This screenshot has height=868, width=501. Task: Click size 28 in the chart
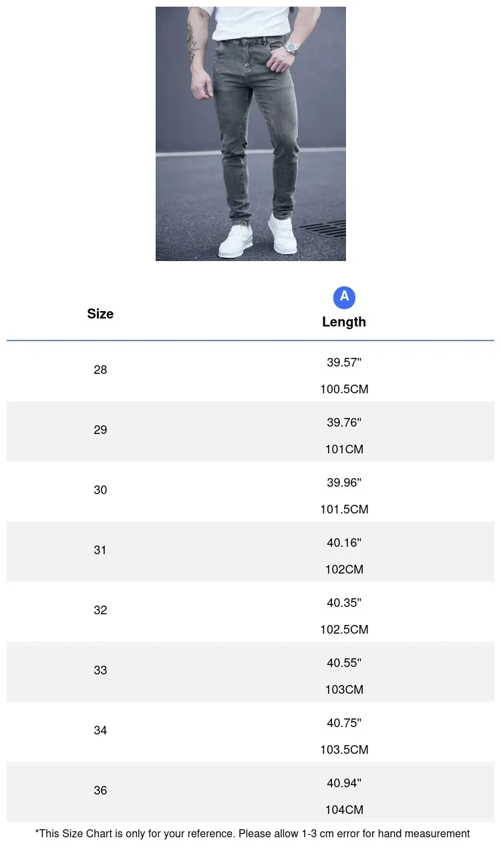(x=100, y=370)
